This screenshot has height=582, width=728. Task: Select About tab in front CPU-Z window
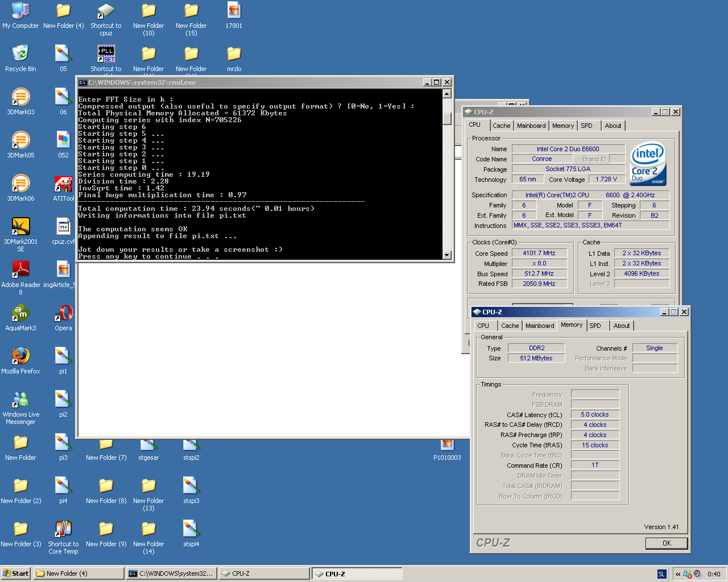(x=621, y=326)
